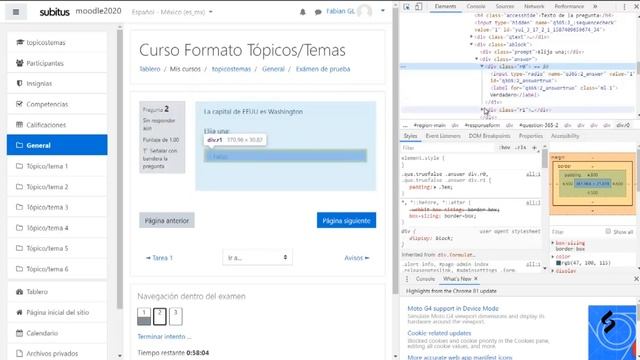This screenshot has height=360, width=640.
Task: Toggle the hamburger side menu button
Action: (x=16, y=12)
